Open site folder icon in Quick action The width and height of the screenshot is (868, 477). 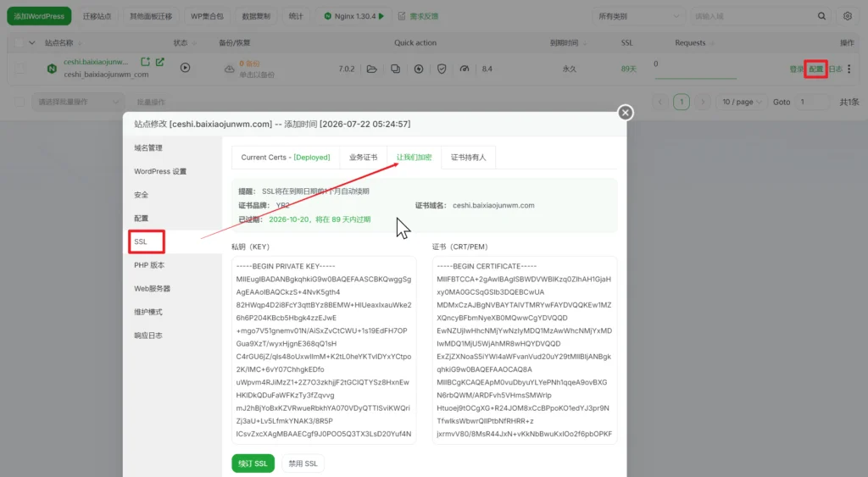[372, 69]
